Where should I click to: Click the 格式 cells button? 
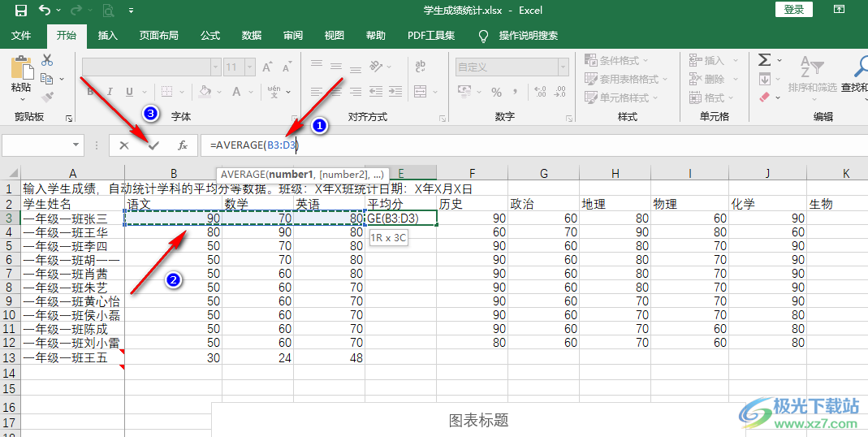710,97
